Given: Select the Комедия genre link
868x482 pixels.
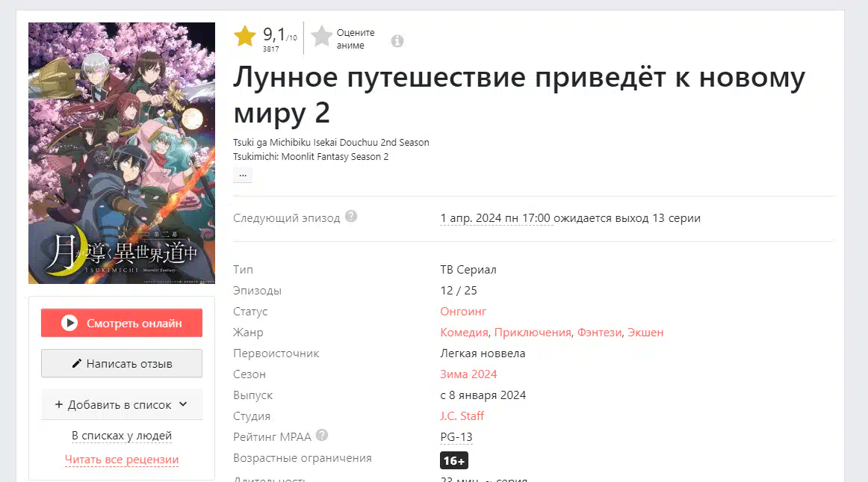Looking at the screenshot, I should [x=465, y=333].
